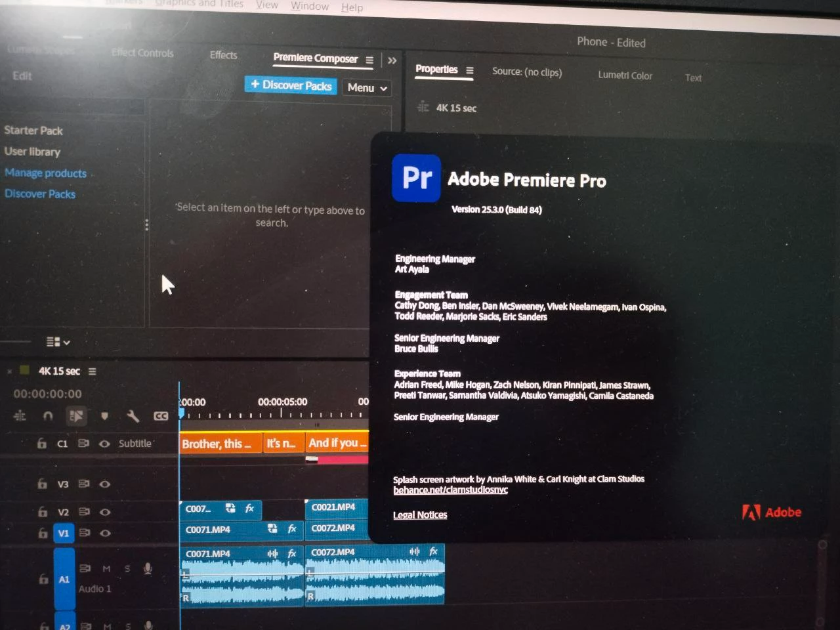Add a marker using timeline marker icon
Screen dimensions: 840x630
(x=104, y=416)
